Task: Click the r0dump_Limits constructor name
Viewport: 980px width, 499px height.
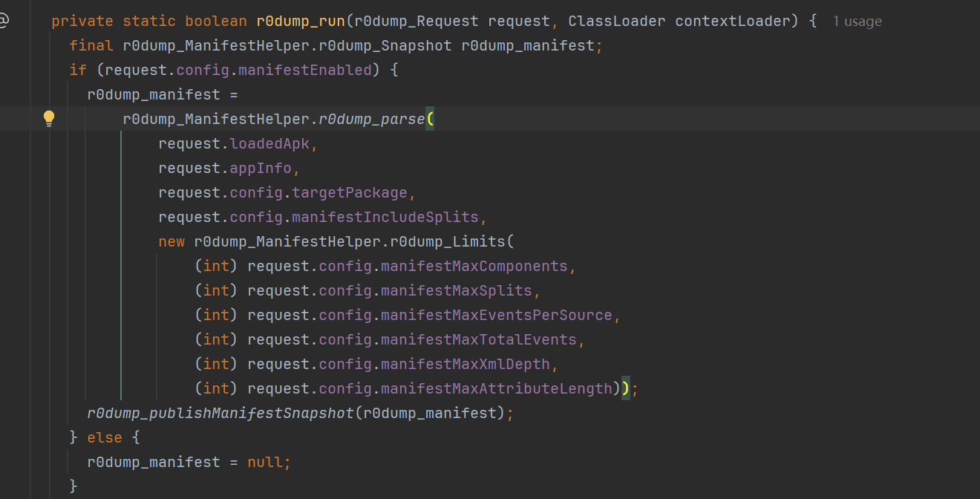Action: pos(448,241)
